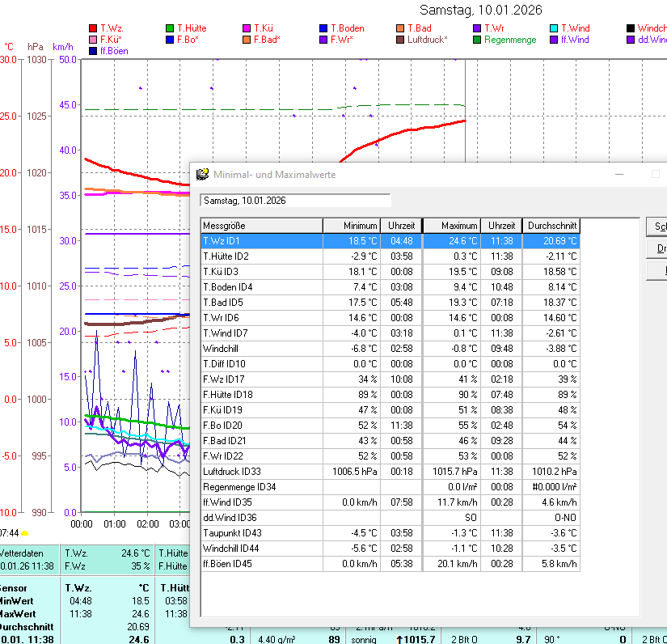Toggle the red T.Wz. legend swatch
The width and height of the screenshot is (667, 644).
(x=93, y=28)
